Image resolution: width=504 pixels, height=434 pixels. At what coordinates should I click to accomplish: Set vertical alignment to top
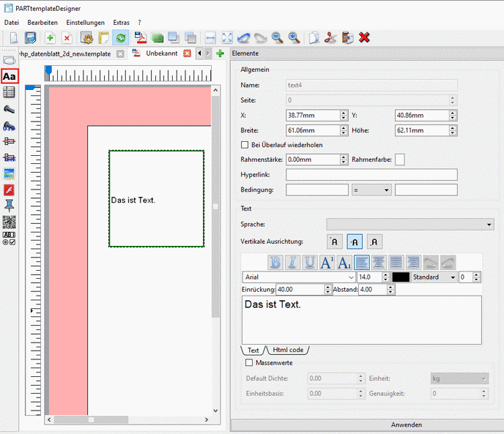(x=334, y=242)
